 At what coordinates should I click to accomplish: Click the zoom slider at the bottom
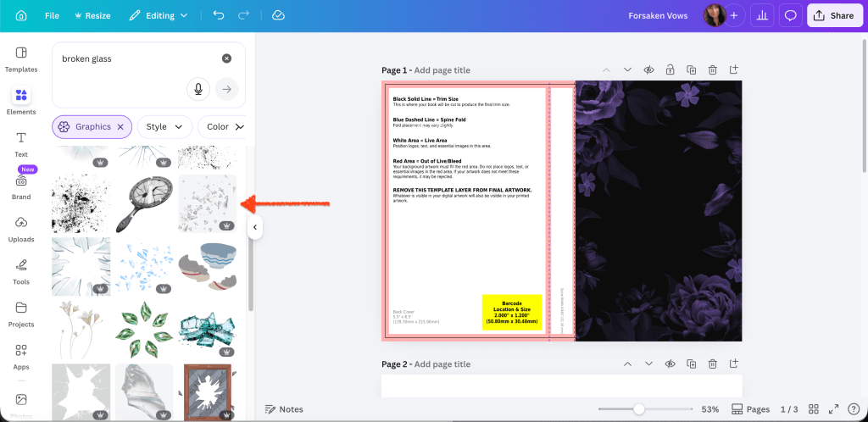[639, 409]
